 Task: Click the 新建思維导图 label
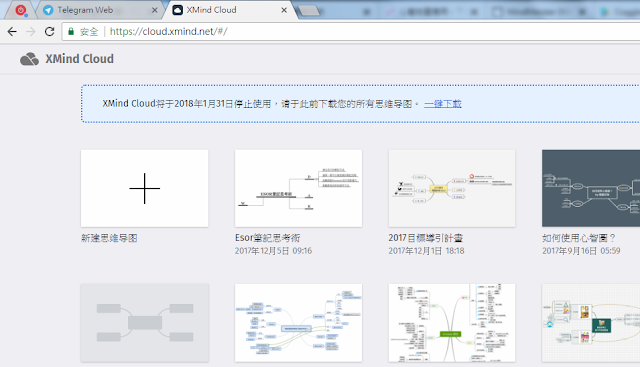[x=109, y=238]
